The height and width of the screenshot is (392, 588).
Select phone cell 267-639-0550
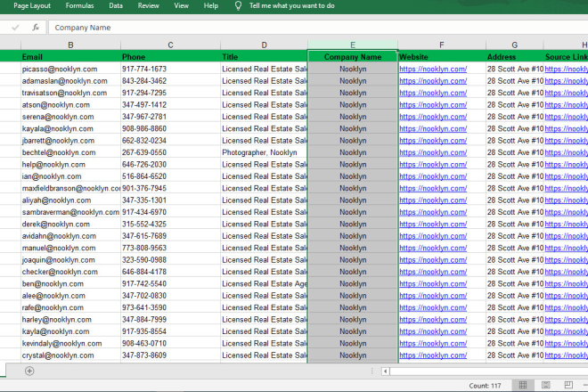(171, 152)
